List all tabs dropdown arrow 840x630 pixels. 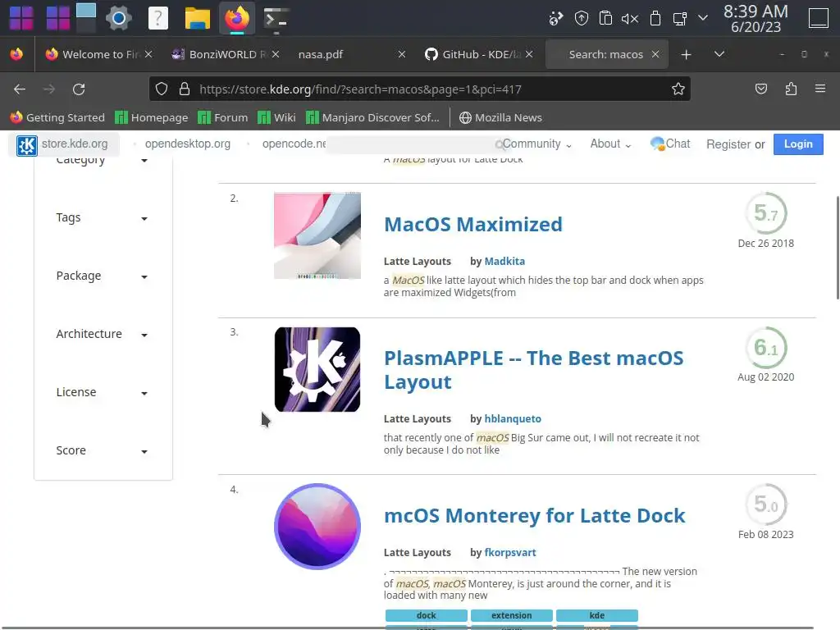(x=719, y=55)
